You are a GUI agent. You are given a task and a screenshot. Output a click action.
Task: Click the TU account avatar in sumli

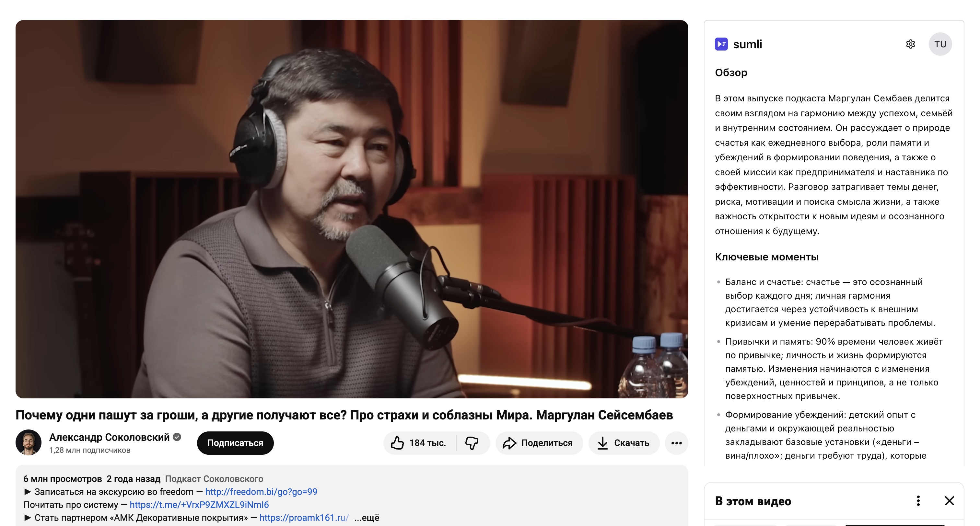941,44
